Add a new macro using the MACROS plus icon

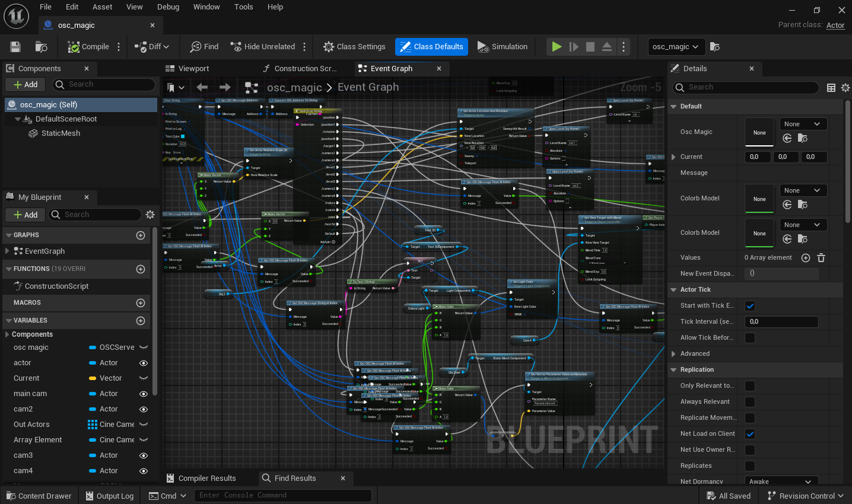[x=141, y=303]
